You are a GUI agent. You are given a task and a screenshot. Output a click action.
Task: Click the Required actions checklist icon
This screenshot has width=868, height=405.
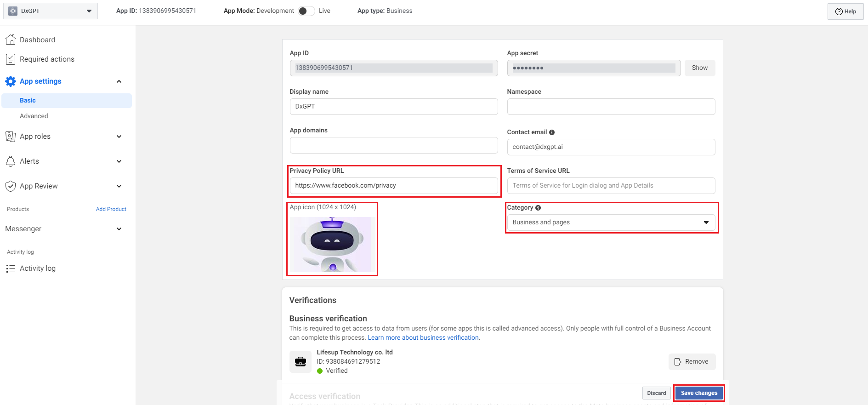(x=10, y=59)
